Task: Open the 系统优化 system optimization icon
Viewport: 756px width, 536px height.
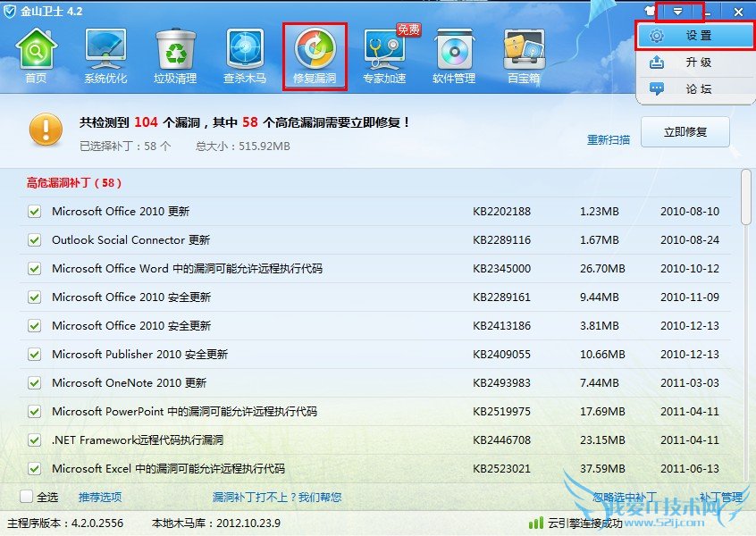Action: [x=105, y=56]
